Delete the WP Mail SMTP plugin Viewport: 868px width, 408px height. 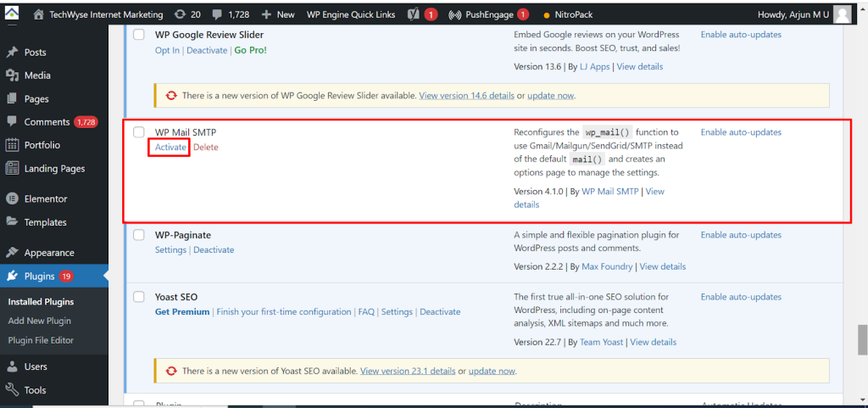tap(205, 148)
